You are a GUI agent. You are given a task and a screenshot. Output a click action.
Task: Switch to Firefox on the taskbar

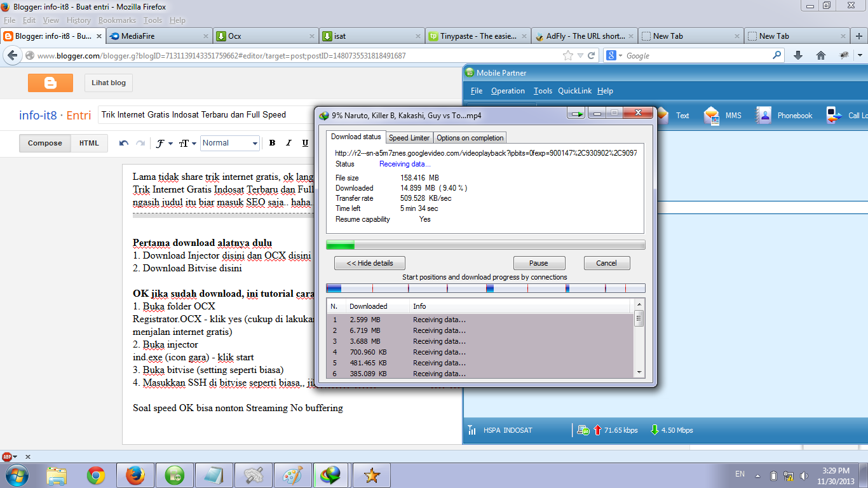pyautogui.click(x=135, y=475)
